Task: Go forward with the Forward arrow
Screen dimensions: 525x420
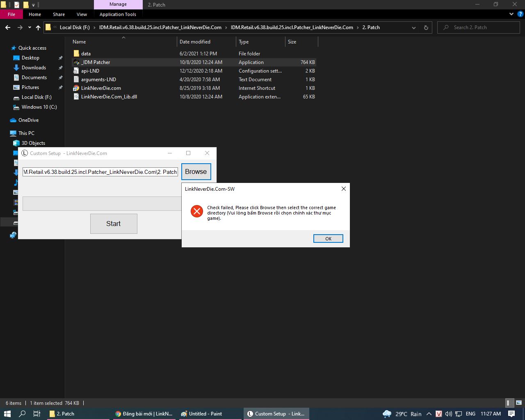Action: (20, 27)
